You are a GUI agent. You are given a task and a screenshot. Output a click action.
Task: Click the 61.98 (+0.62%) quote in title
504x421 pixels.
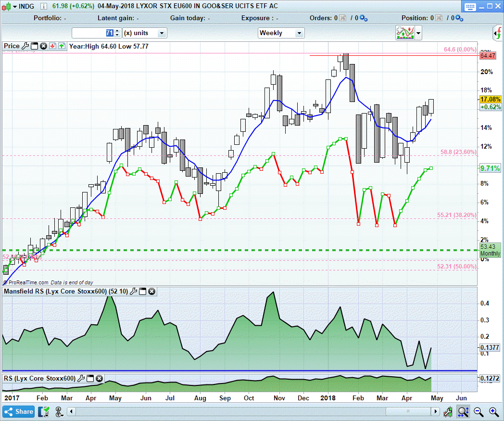point(73,6)
